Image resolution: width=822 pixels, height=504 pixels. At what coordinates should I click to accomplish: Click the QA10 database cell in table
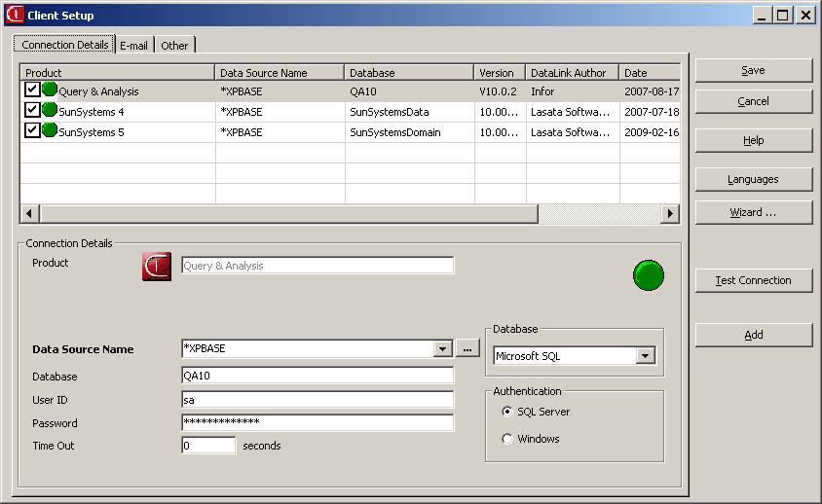[x=362, y=91]
